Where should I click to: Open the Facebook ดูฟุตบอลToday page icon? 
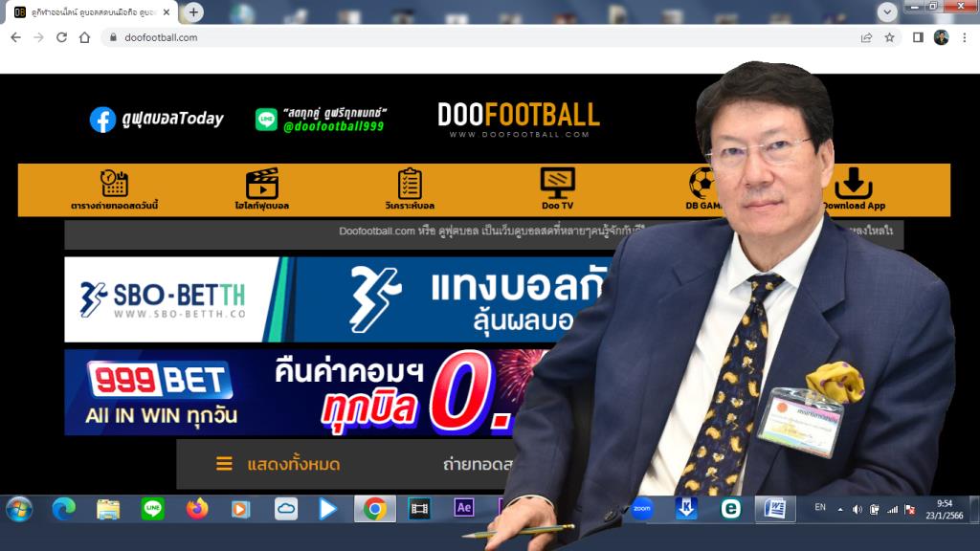click(102, 119)
